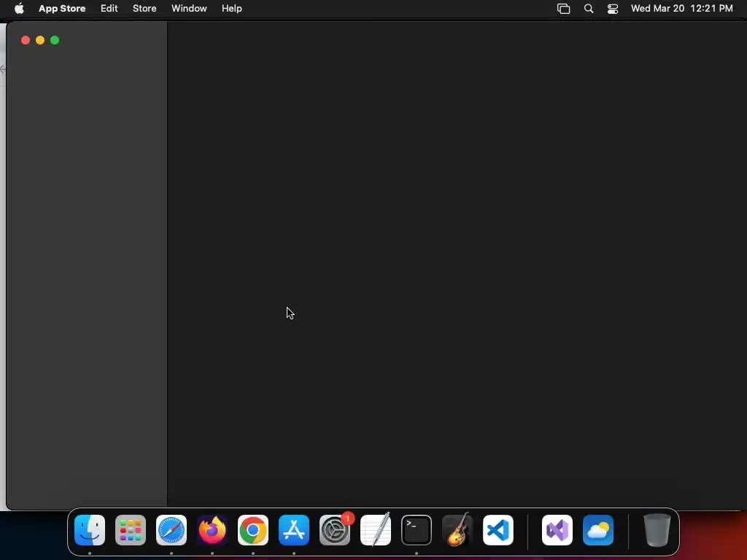This screenshot has height=560, width=747.
Task: Open Control Center from menu bar
Action: pyautogui.click(x=613, y=9)
